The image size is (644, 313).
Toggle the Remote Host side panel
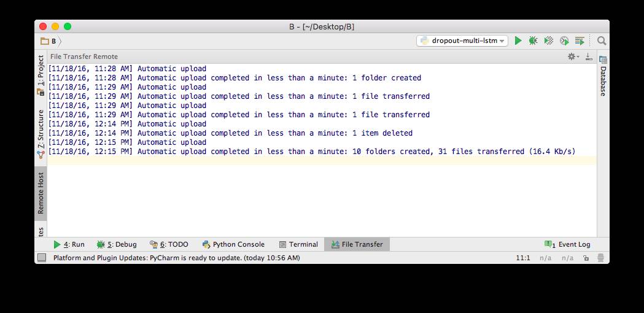pyautogui.click(x=41, y=193)
